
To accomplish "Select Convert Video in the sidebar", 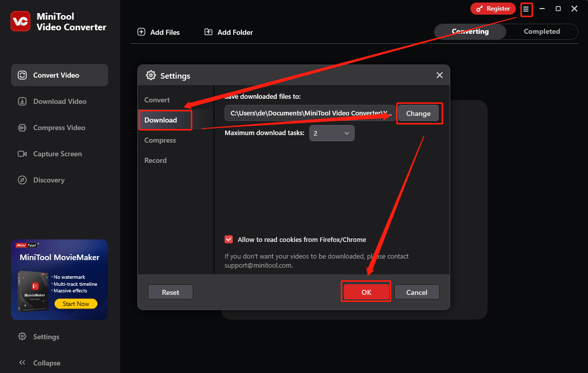I will [60, 75].
